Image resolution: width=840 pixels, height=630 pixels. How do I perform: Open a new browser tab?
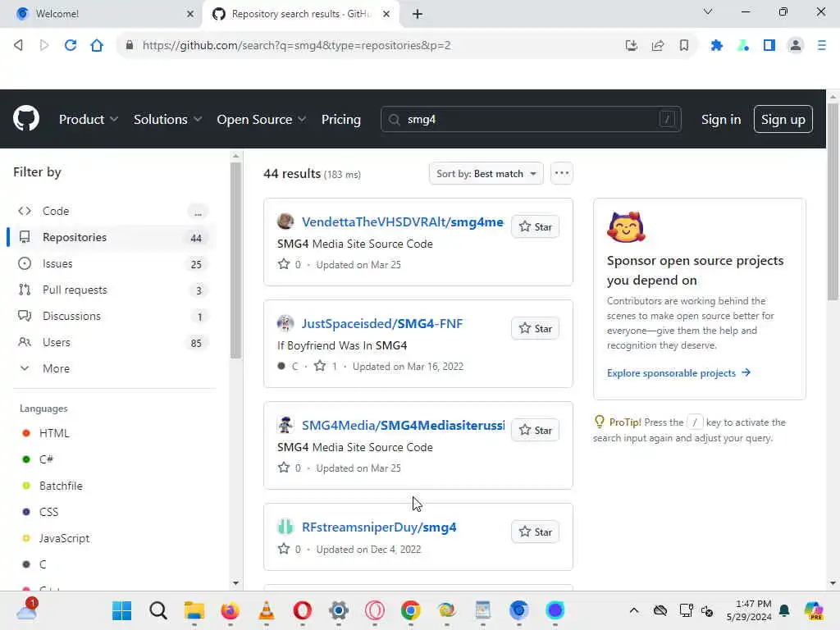[418, 14]
